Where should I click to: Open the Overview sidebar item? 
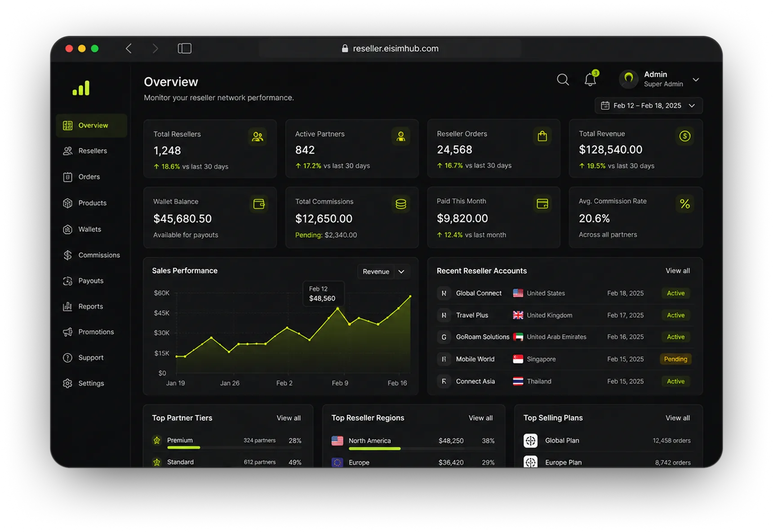pos(92,125)
